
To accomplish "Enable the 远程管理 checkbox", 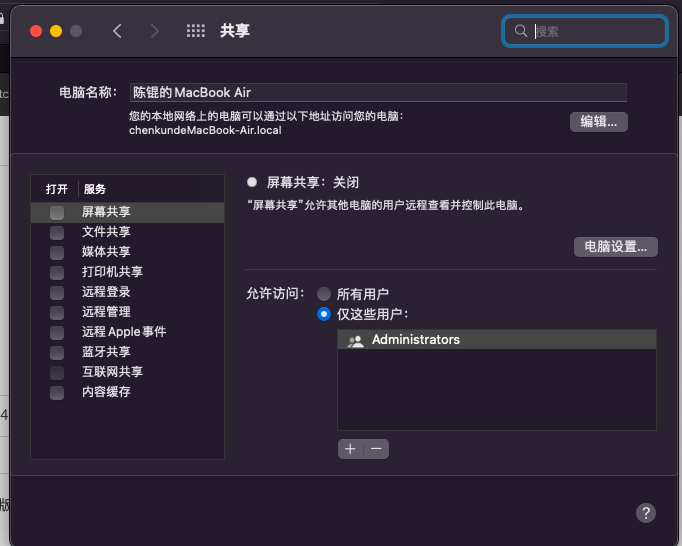I will point(57,312).
